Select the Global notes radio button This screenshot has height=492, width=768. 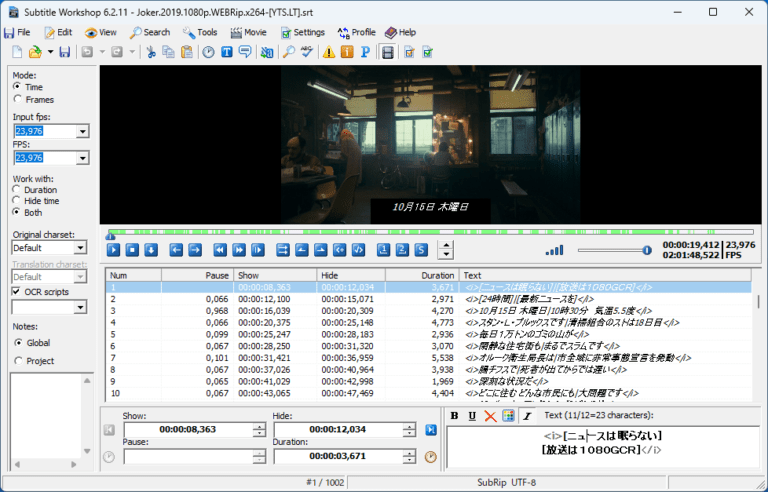pos(18,343)
